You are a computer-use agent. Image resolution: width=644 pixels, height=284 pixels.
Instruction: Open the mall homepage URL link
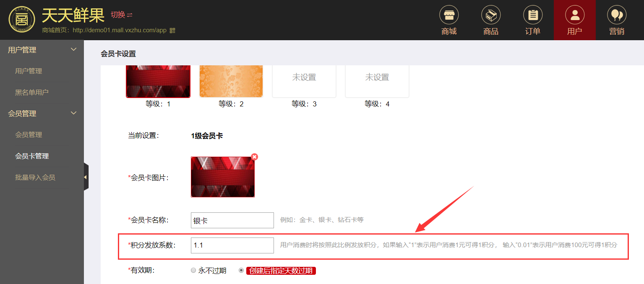coord(120,31)
